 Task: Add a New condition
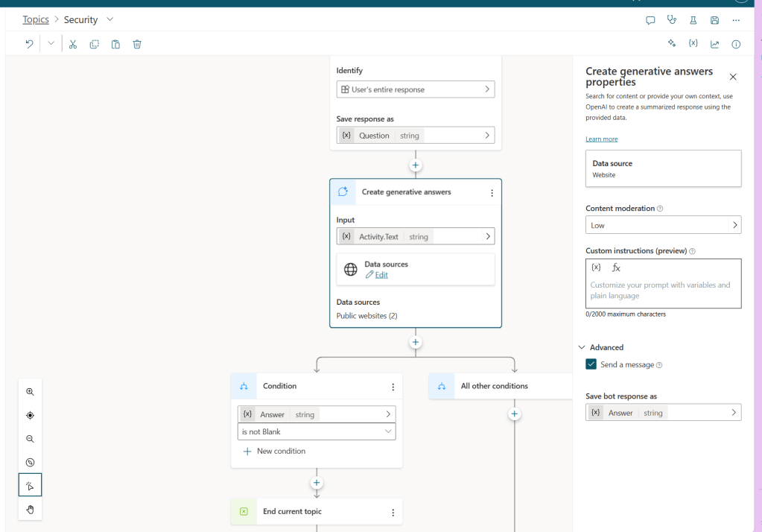pos(274,452)
